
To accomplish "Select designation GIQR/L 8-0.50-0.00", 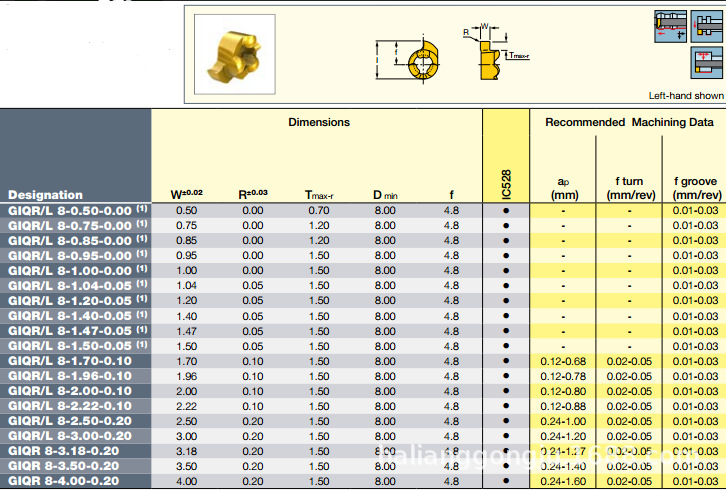I will tap(70, 211).
